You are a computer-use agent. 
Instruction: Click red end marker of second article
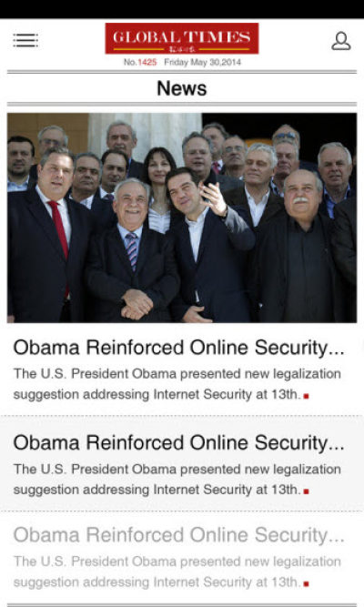(x=306, y=491)
